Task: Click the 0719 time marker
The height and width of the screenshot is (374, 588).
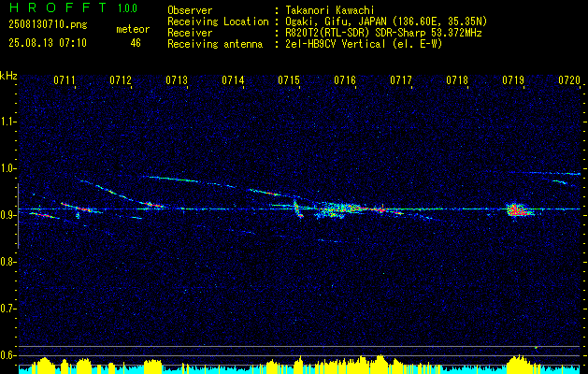Action: pos(513,79)
